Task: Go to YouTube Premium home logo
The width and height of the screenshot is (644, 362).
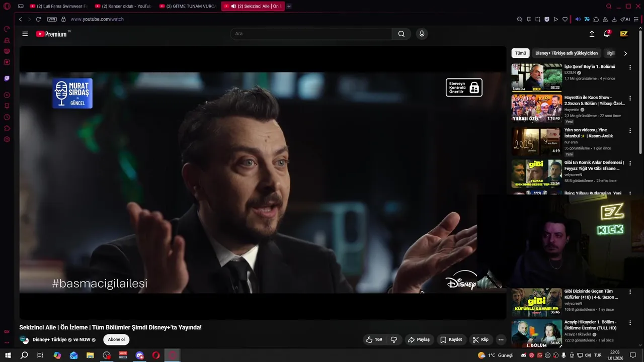Action: pos(51,34)
